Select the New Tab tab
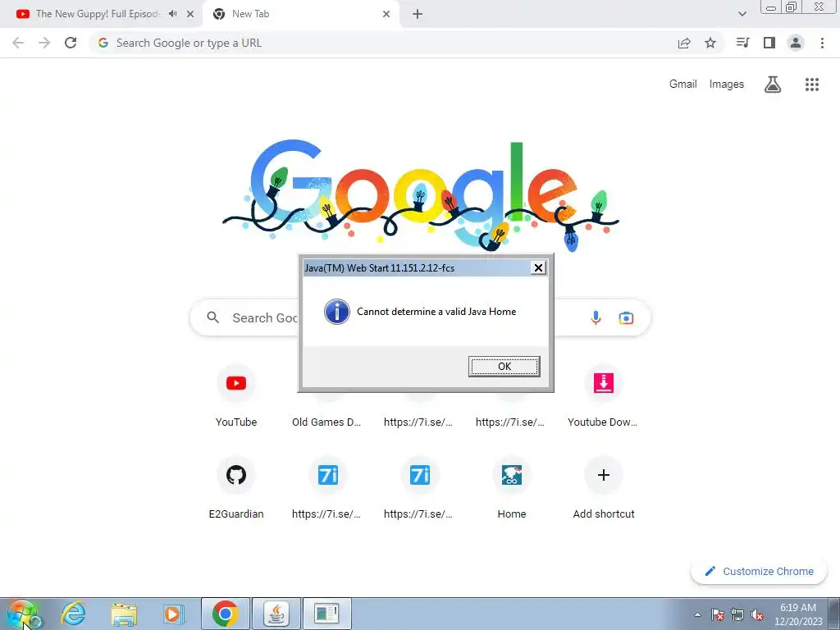 point(300,14)
